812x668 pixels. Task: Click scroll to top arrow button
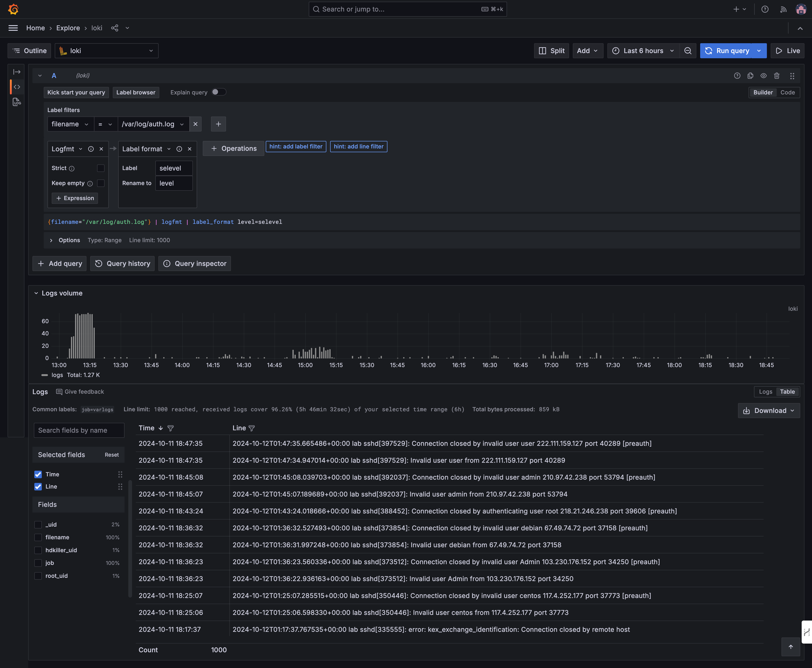[x=790, y=647]
